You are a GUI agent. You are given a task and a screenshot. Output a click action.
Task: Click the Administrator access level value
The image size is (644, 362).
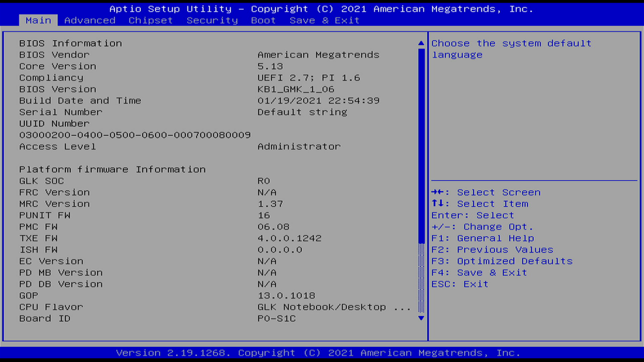pyautogui.click(x=299, y=146)
